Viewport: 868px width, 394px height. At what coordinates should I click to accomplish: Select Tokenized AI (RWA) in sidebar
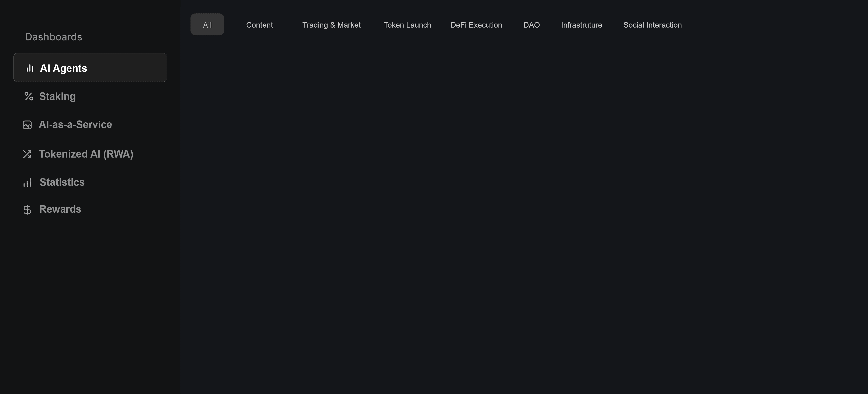point(86,154)
